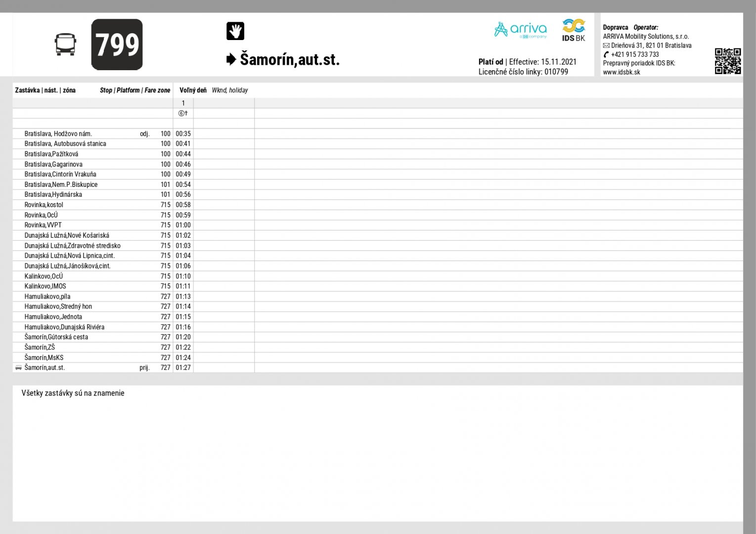
Task: Click the Všetky zastávky sú na znamenie note
Action: [73, 393]
